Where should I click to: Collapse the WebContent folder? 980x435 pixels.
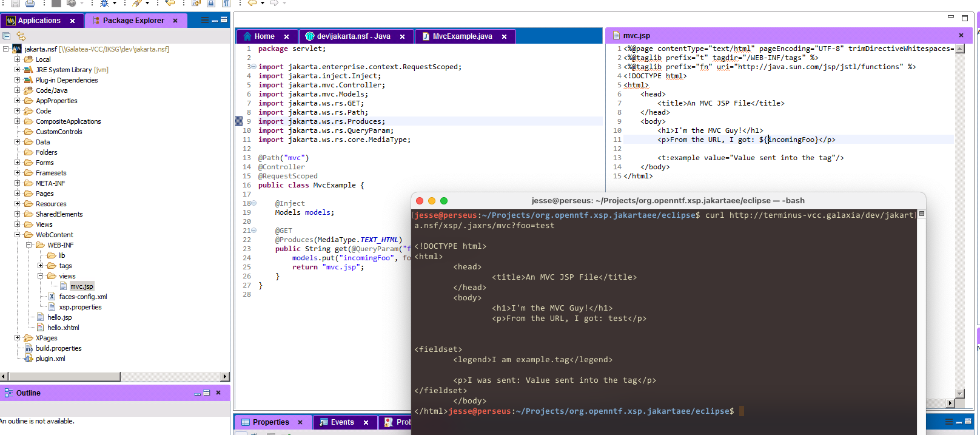click(18, 235)
